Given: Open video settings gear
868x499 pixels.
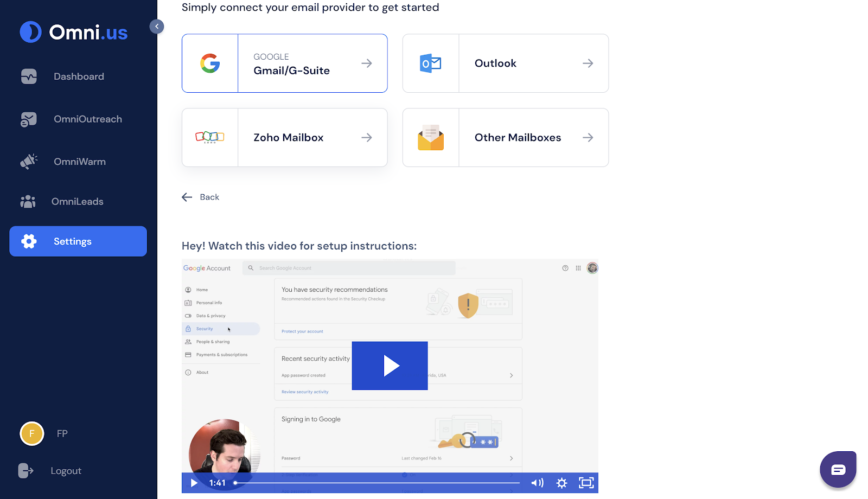Looking at the screenshot, I should pos(562,483).
